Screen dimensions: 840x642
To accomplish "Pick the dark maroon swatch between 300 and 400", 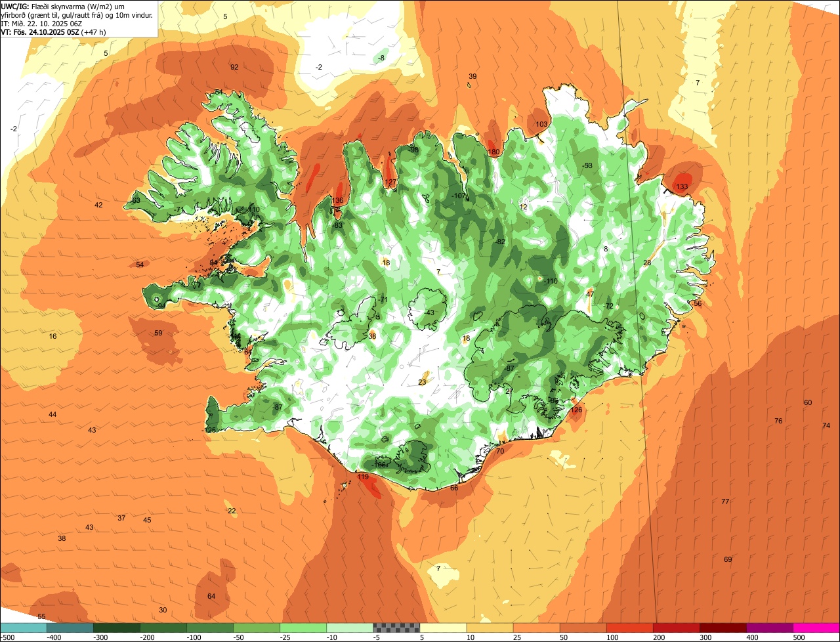I will [x=723, y=628].
